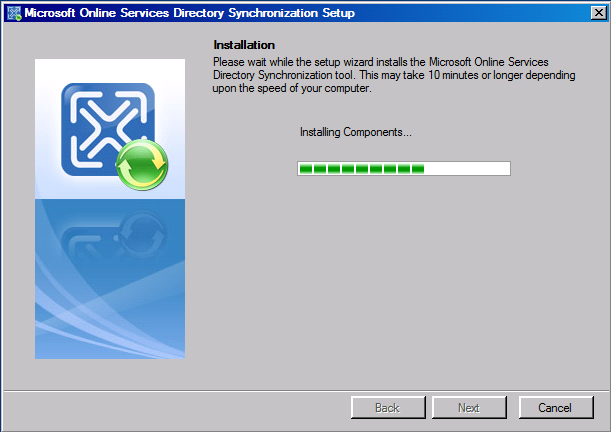
Task: Click the 'Installing Components...' status text
Action: coord(355,132)
